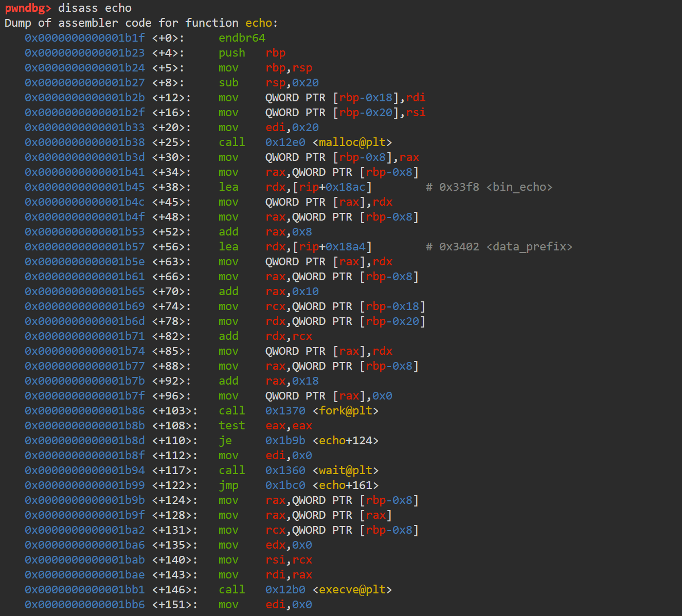This screenshot has width=682, height=616.
Task: Select address 0x0000000000001b8f
Action: coord(85,456)
